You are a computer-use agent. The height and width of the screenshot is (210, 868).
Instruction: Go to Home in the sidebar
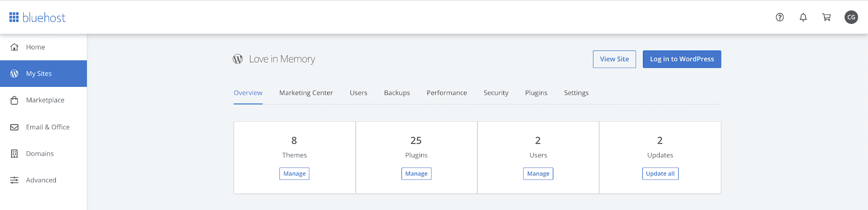pos(43,47)
